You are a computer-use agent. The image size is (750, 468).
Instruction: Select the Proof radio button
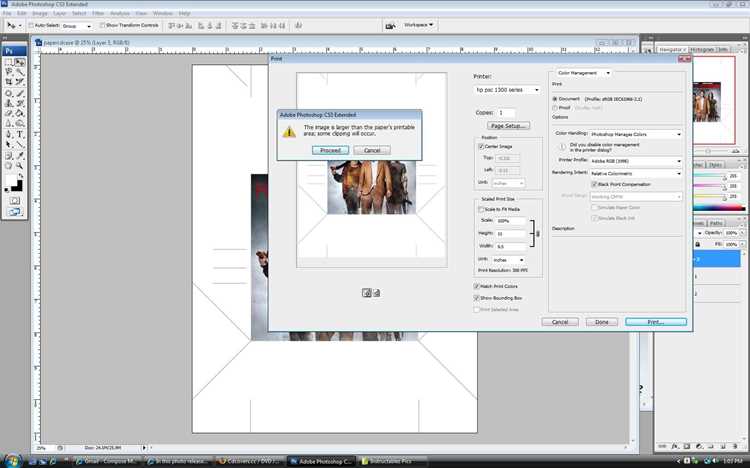[555, 108]
